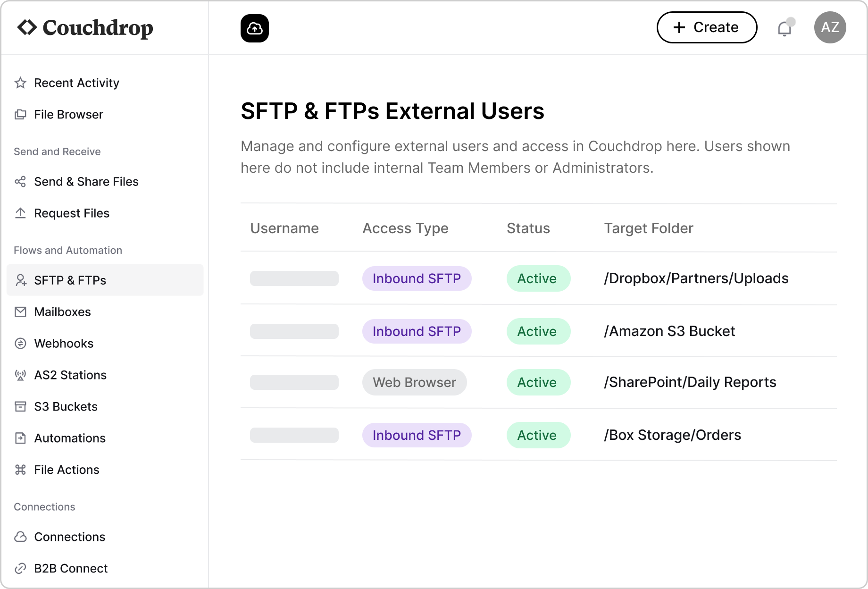Click the AZ avatar icon
The image size is (868, 589).
tap(830, 27)
